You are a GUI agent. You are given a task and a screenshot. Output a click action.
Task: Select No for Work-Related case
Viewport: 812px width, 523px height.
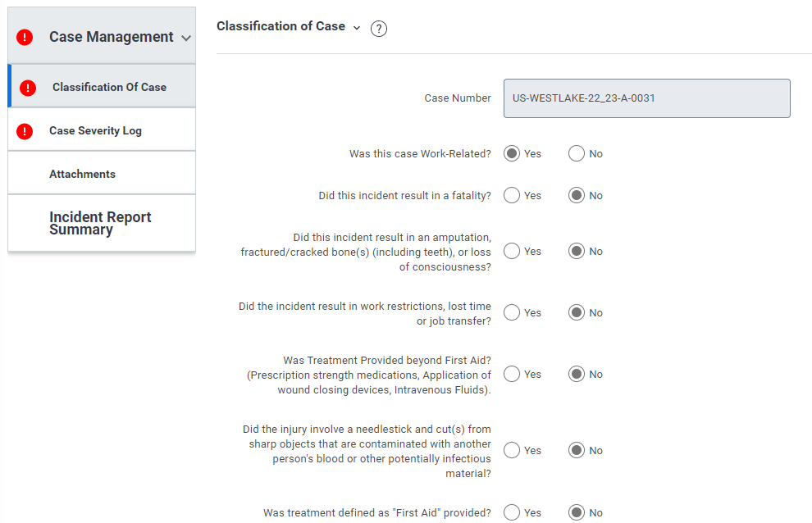coord(577,154)
